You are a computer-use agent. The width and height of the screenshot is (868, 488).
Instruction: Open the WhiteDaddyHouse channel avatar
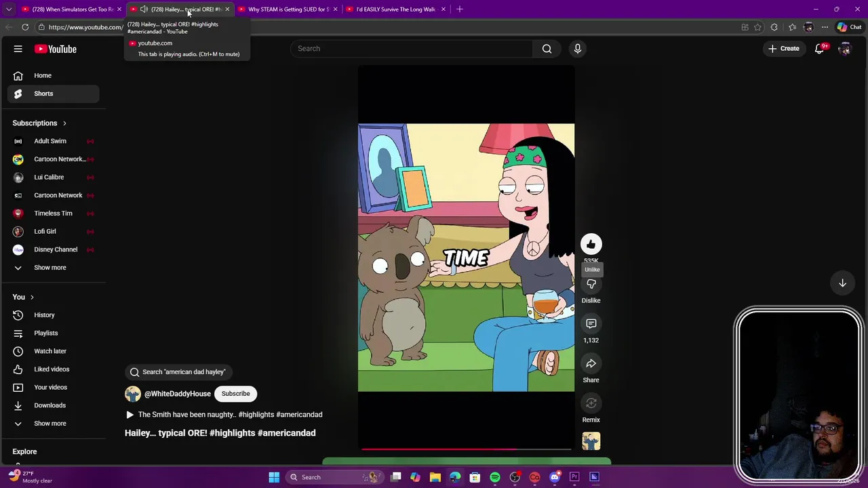[x=133, y=394]
